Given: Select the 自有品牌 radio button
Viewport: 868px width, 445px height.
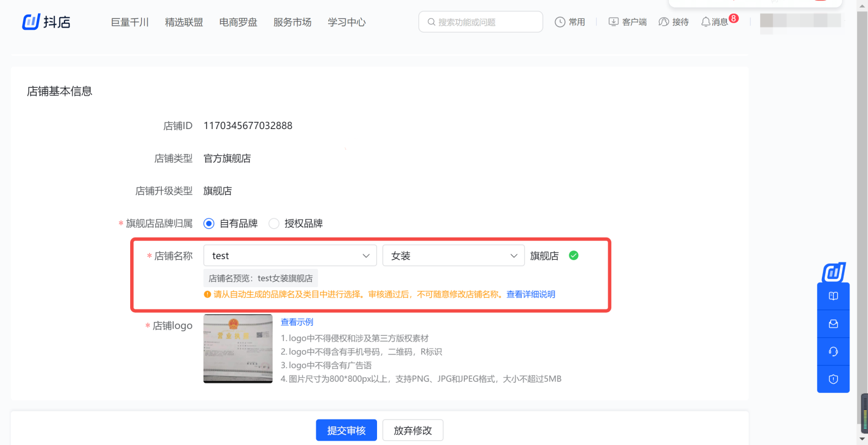Looking at the screenshot, I should click(x=209, y=223).
